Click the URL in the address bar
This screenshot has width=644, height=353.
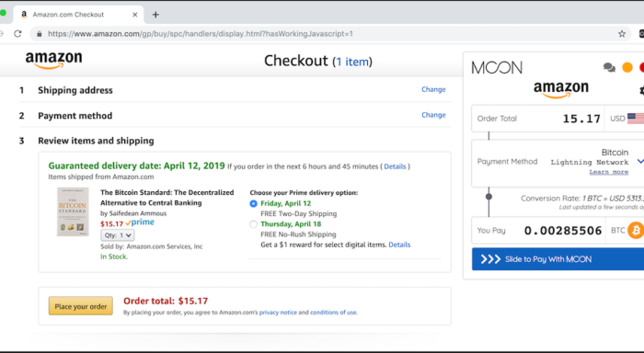[x=200, y=34]
